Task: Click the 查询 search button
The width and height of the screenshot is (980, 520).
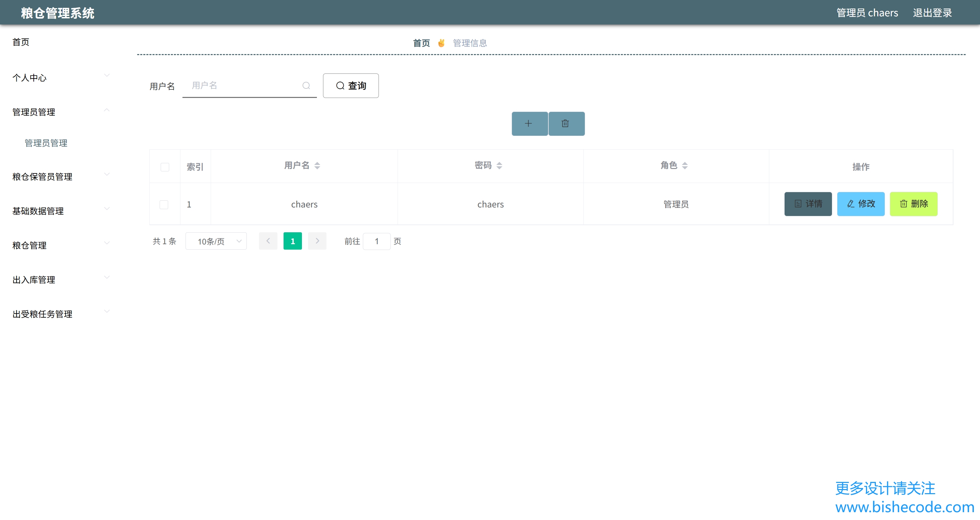Action: pos(350,85)
